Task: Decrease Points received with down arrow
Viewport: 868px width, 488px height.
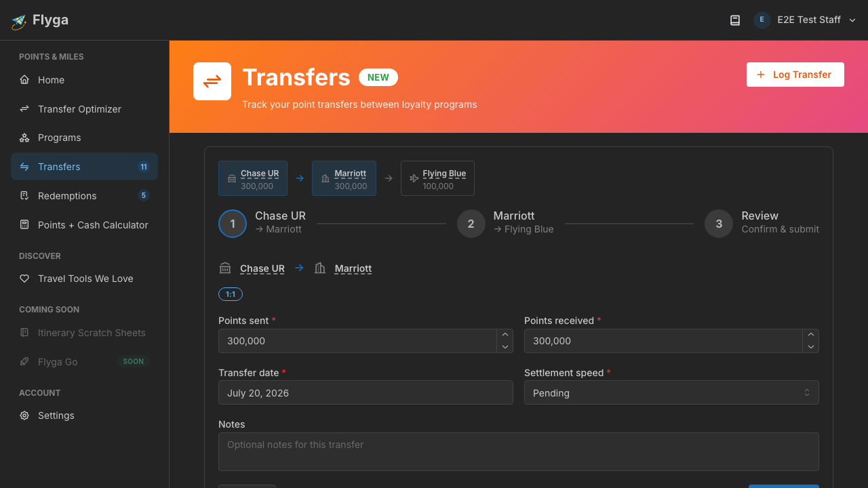Action: (810, 347)
